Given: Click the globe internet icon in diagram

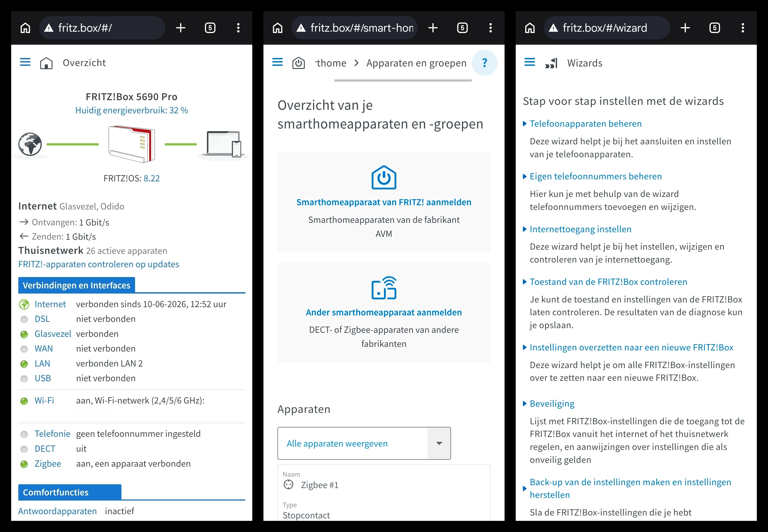Looking at the screenshot, I should [x=30, y=144].
